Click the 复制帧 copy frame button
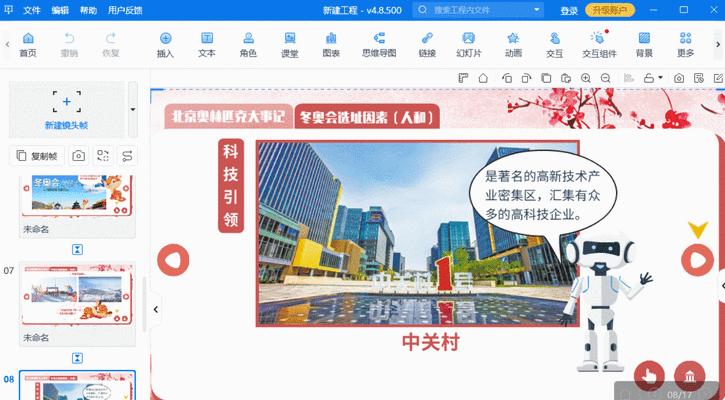The image size is (725, 400). [x=37, y=156]
